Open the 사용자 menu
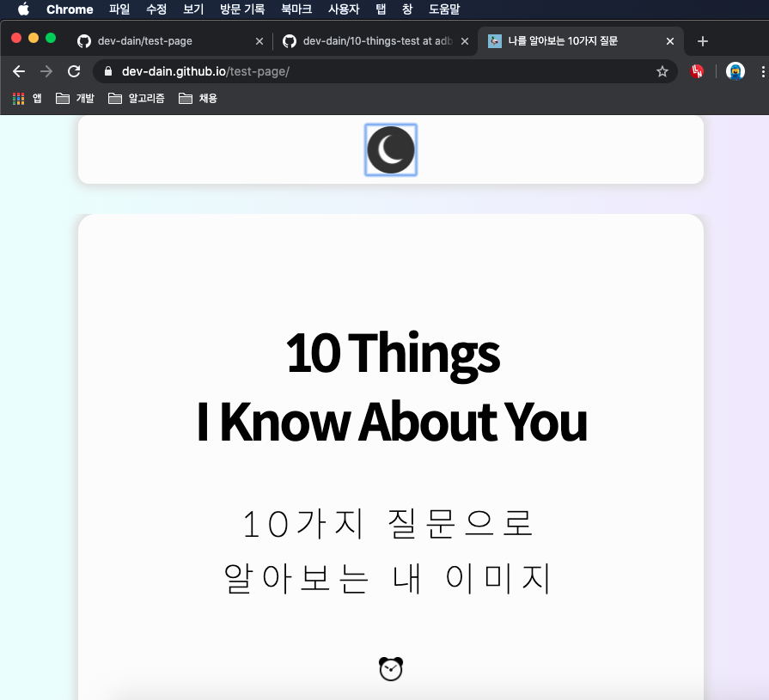 pos(344,9)
